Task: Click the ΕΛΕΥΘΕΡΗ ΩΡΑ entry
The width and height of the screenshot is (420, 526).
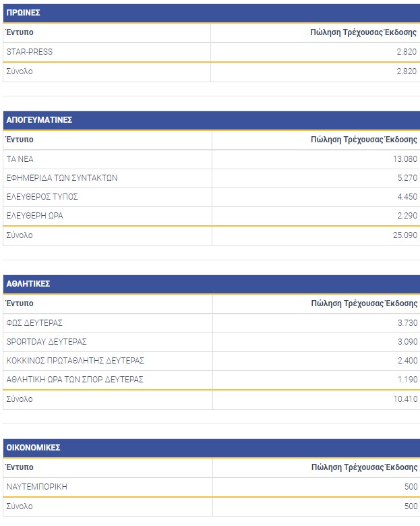Action: (35, 216)
